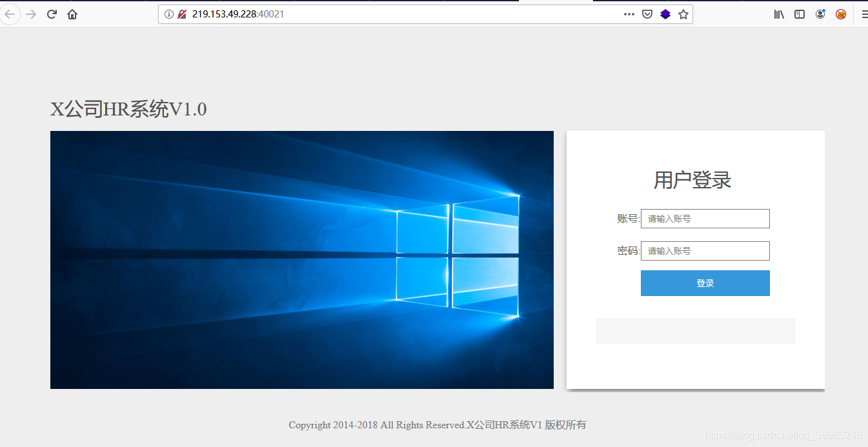Click the 密码 label

point(627,251)
